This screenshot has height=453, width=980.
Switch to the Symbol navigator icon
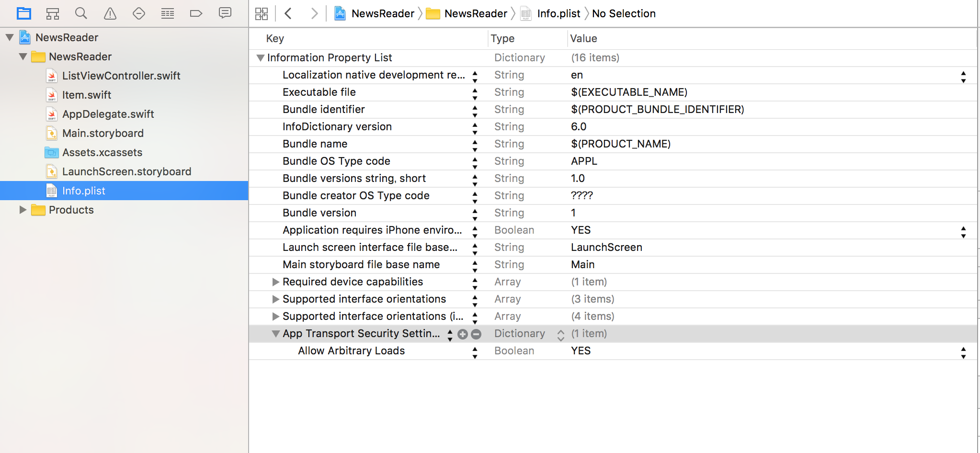point(53,13)
